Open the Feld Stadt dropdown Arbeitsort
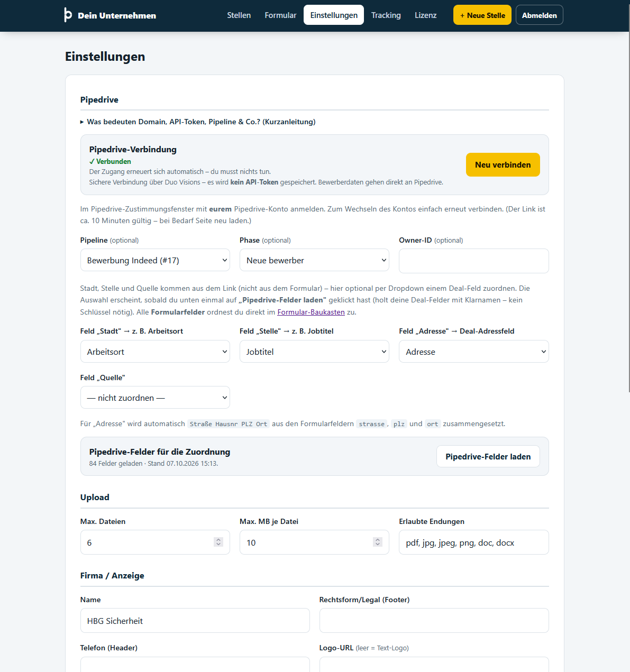This screenshot has height=672, width=630. pyautogui.click(x=155, y=352)
